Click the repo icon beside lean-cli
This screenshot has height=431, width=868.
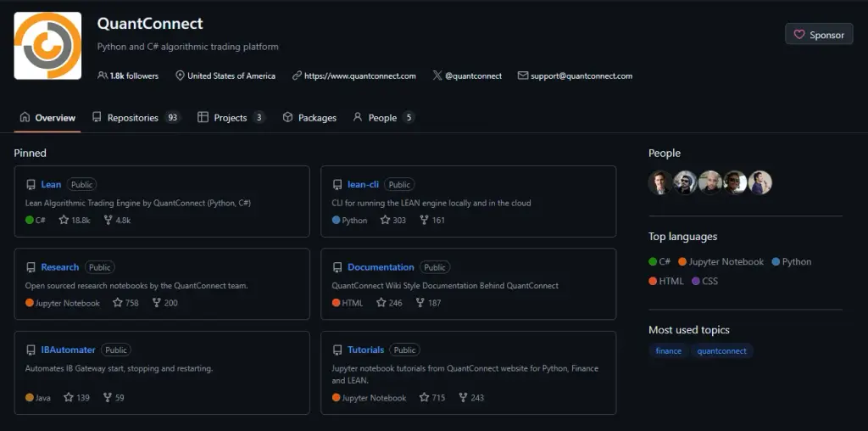pyautogui.click(x=337, y=184)
